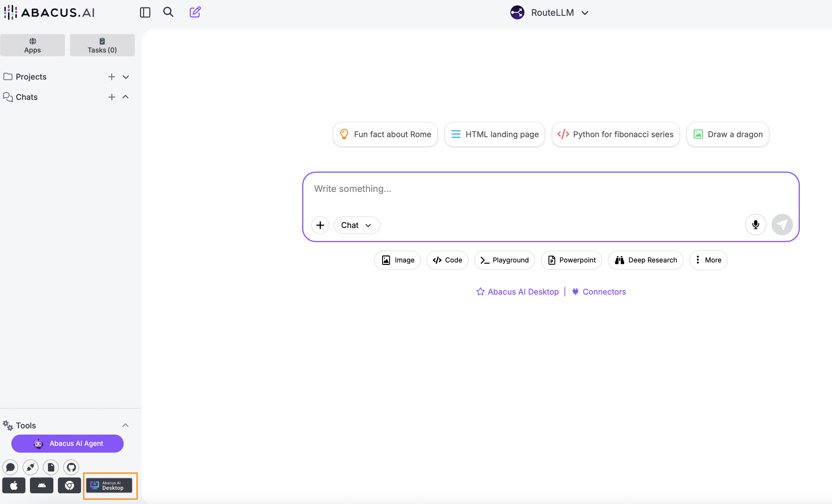Click the Abacus AI Agent button
This screenshot has height=504, width=832.
(x=67, y=443)
